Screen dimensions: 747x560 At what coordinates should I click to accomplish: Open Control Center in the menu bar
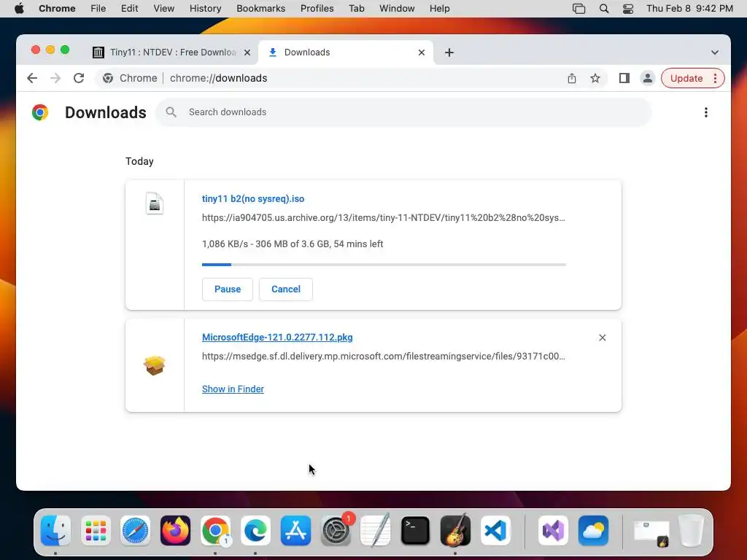[x=628, y=9]
